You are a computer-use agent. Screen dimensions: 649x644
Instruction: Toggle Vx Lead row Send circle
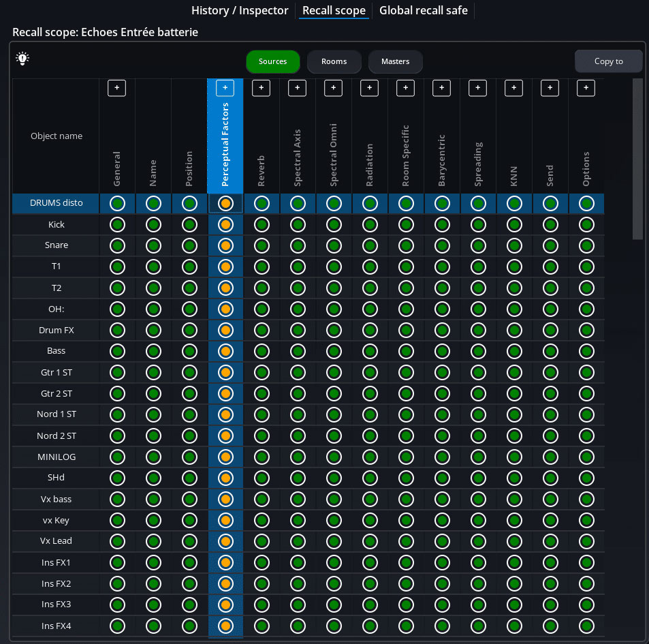click(550, 541)
